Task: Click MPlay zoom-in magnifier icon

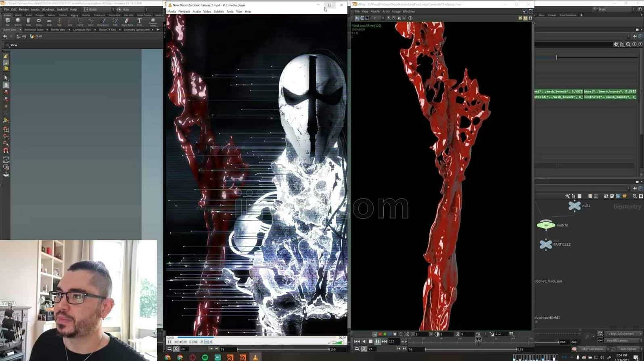Action: tap(389, 18)
